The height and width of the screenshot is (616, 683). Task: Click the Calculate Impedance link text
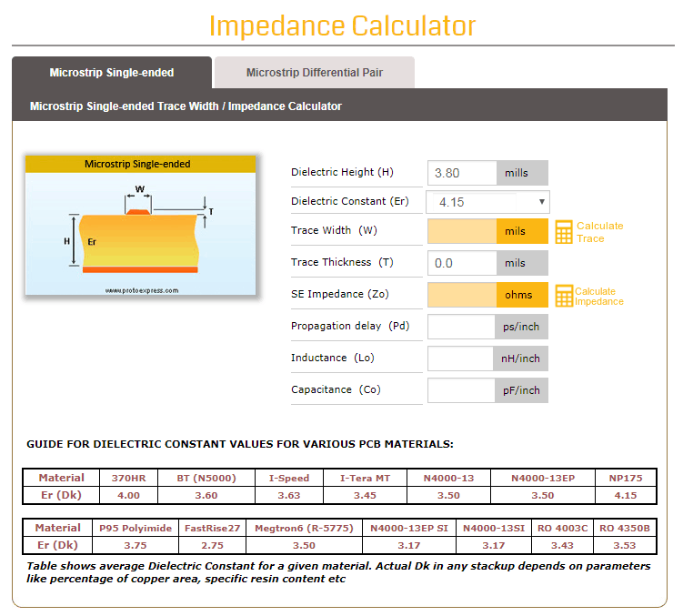coord(599,297)
